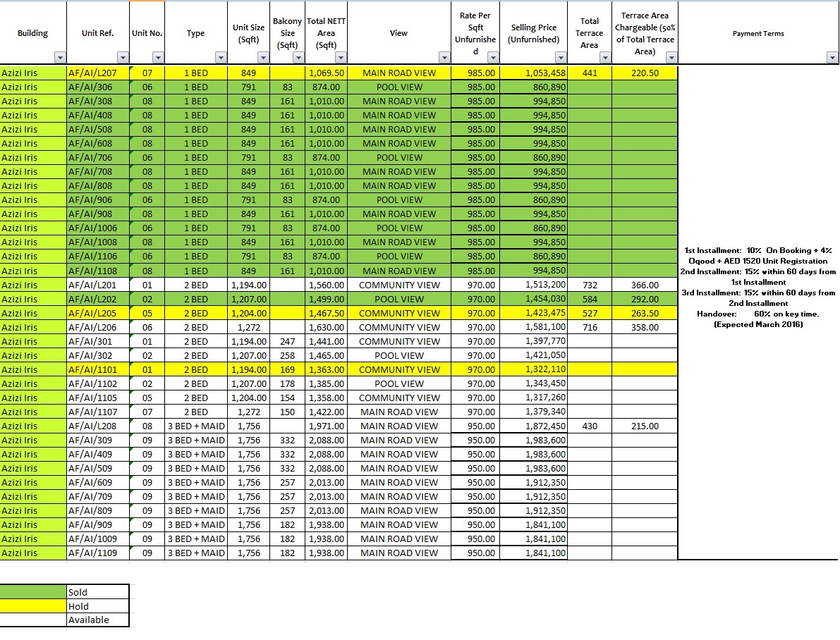Screen dimensions: 840x640
Task: Click the installment payment terms text block
Action: pyautogui.click(x=759, y=287)
